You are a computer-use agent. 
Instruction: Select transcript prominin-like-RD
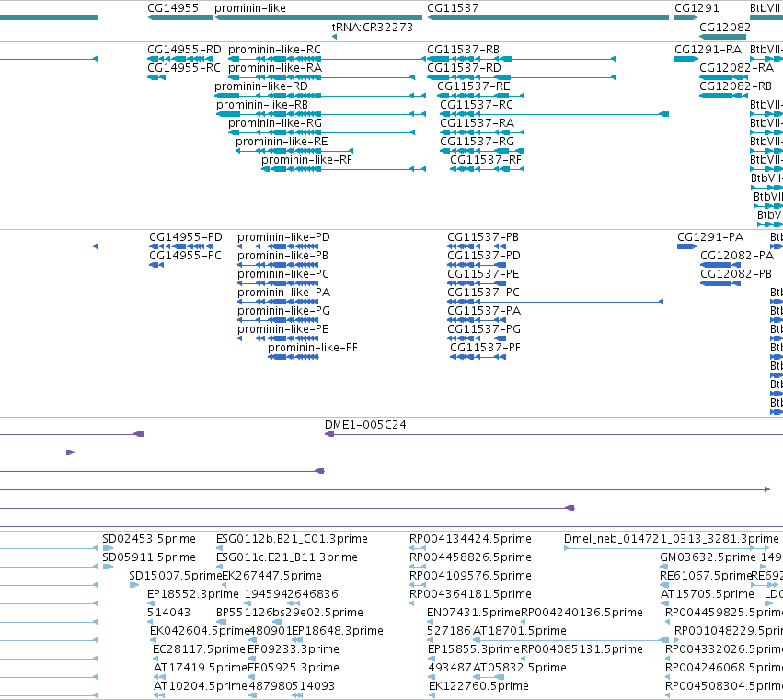320,96
